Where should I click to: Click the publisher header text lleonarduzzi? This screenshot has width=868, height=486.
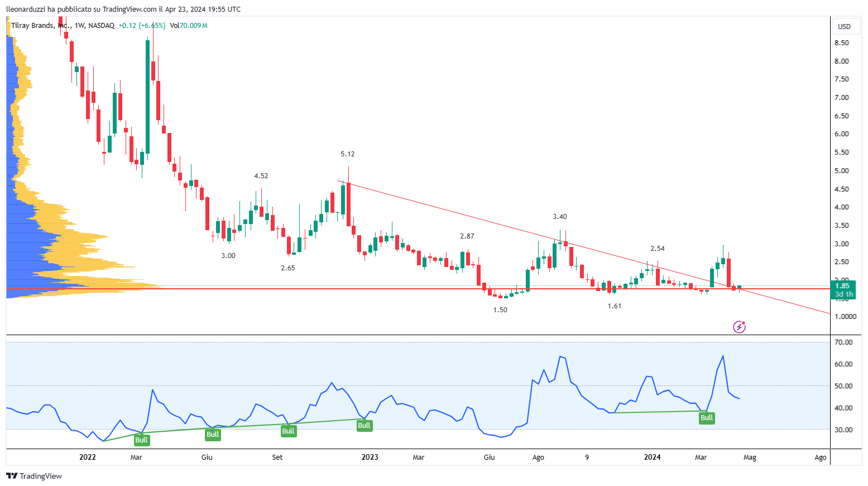[x=26, y=9]
